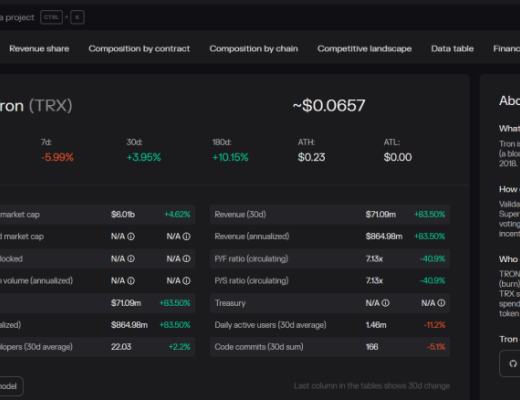This screenshot has width=520, height=400.
Task: Open the Competitive landscape tab
Action: tap(364, 49)
